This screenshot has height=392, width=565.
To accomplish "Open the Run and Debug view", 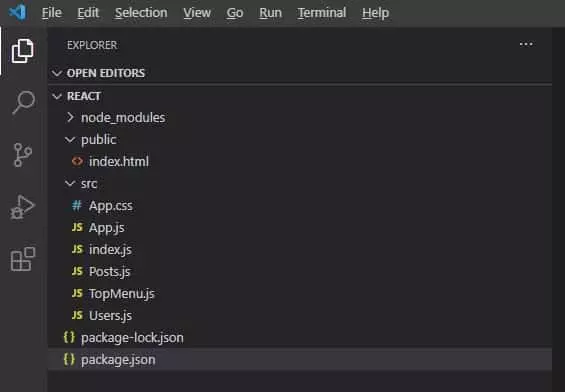I will pos(22,207).
